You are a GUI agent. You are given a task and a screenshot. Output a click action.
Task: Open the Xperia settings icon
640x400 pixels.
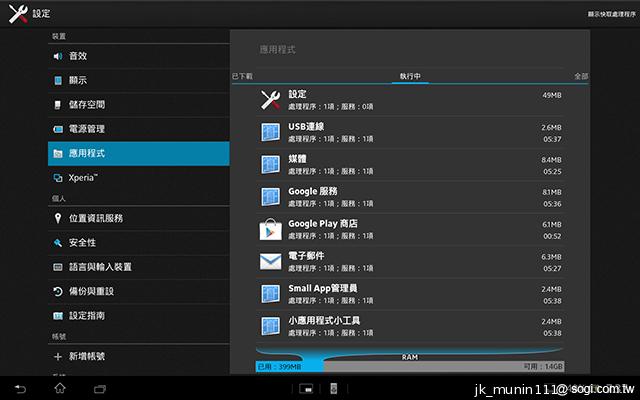click(x=58, y=178)
